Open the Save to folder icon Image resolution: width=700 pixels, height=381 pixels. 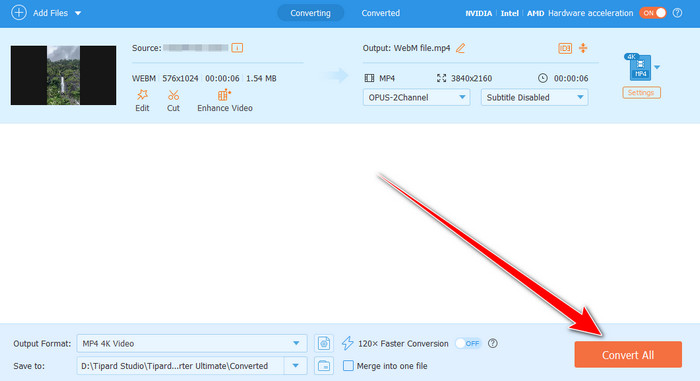click(x=324, y=366)
